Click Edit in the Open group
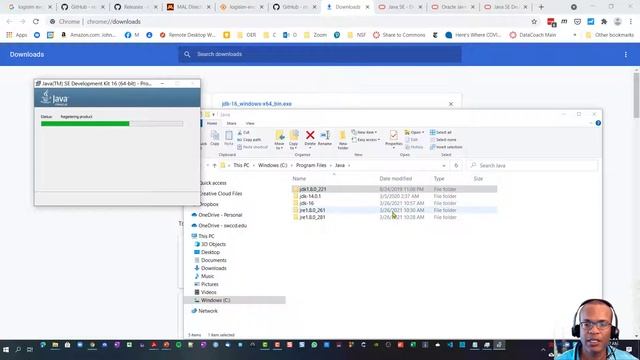 [x=412, y=140]
